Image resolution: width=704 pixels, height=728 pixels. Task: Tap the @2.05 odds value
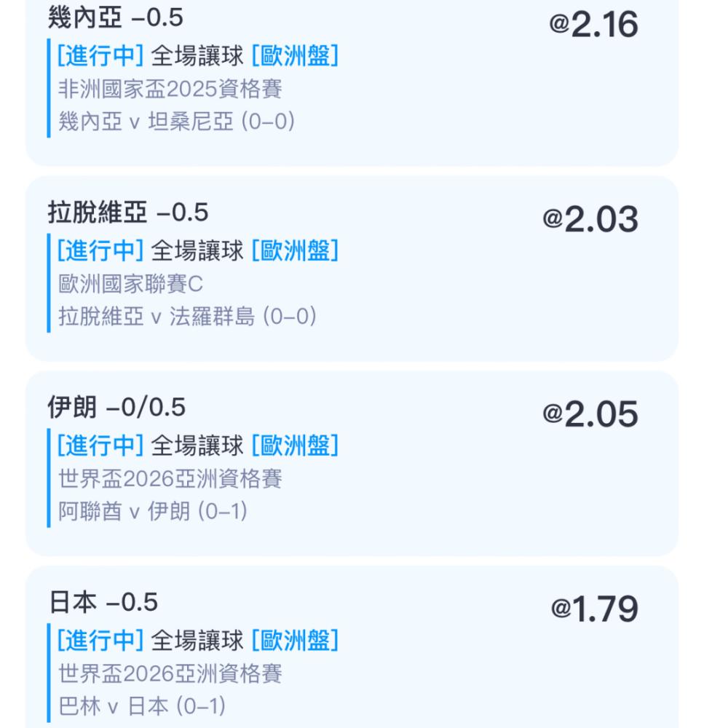590,414
